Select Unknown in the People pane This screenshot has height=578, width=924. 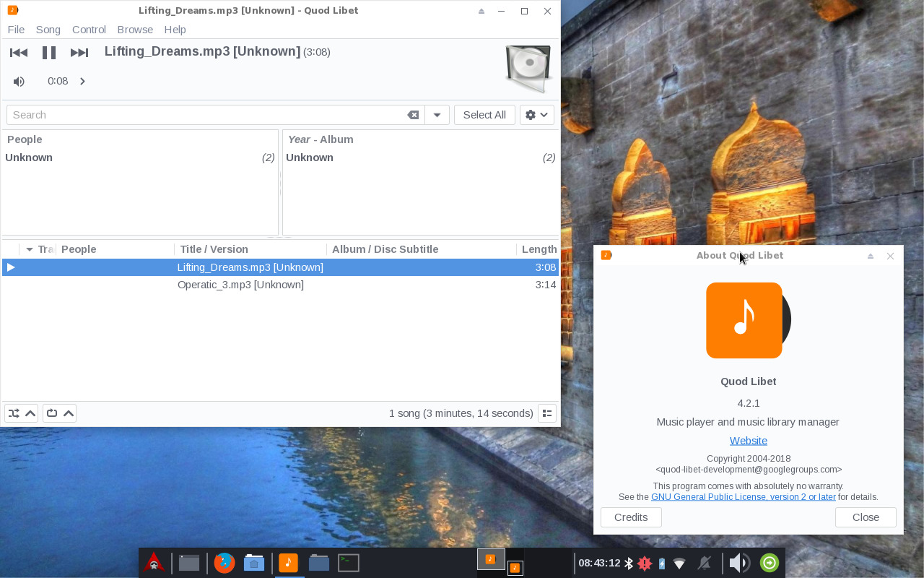(139, 158)
